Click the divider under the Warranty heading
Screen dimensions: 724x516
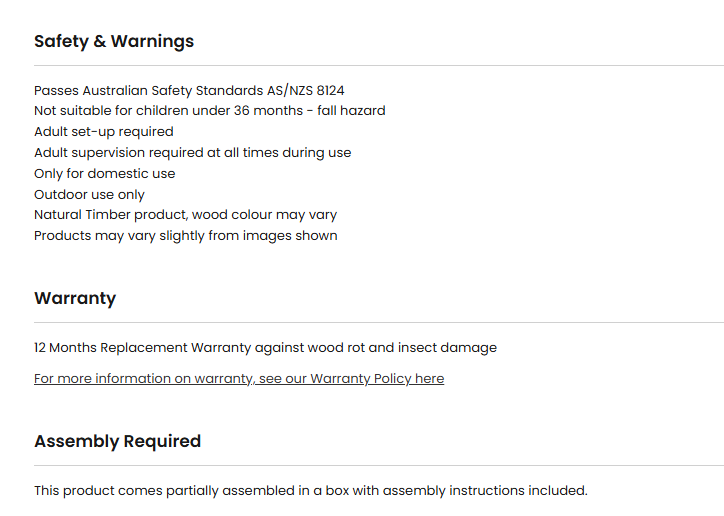tap(378, 323)
